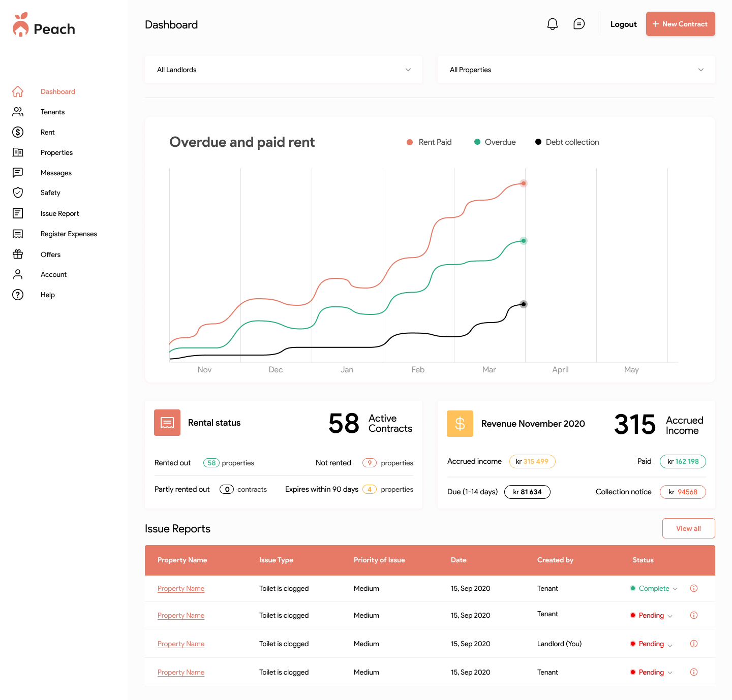Click the Safety shield icon in sidebar

click(x=18, y=193)
